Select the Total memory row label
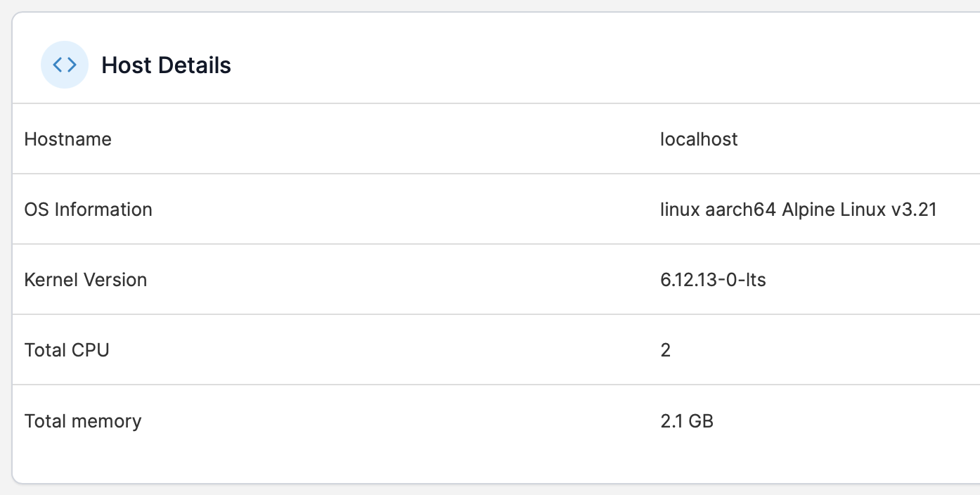 [x=83, y=421]
